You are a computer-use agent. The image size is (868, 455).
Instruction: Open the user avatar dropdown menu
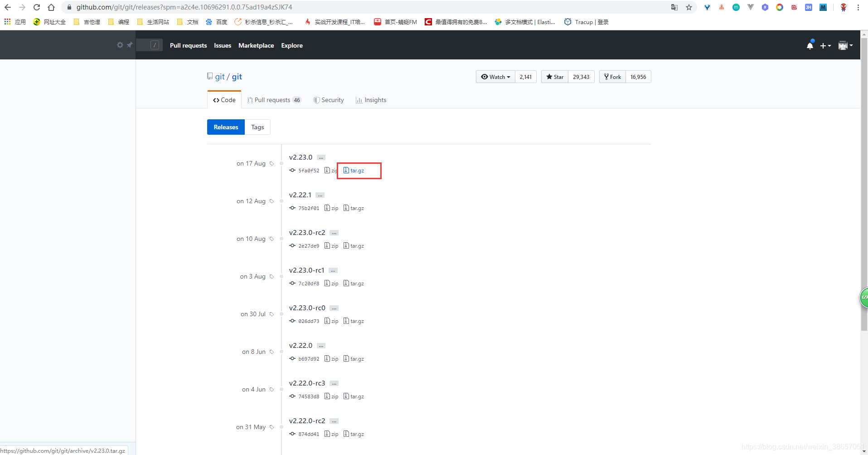click(x=845, y=45)
